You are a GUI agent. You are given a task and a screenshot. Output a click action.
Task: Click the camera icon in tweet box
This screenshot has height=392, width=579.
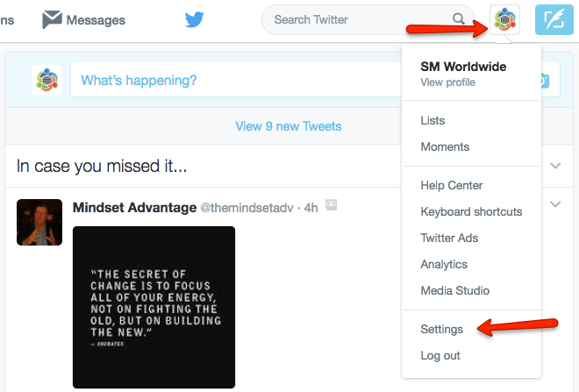coord(544,81)
